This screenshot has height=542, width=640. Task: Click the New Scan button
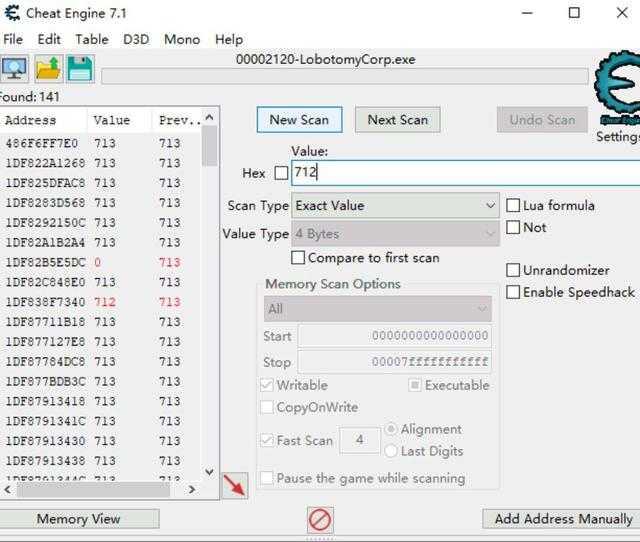[x=300, y=120]
